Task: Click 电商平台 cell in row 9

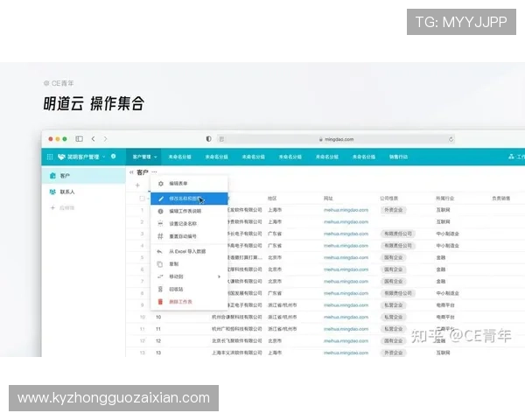Action: click(445, 305)
